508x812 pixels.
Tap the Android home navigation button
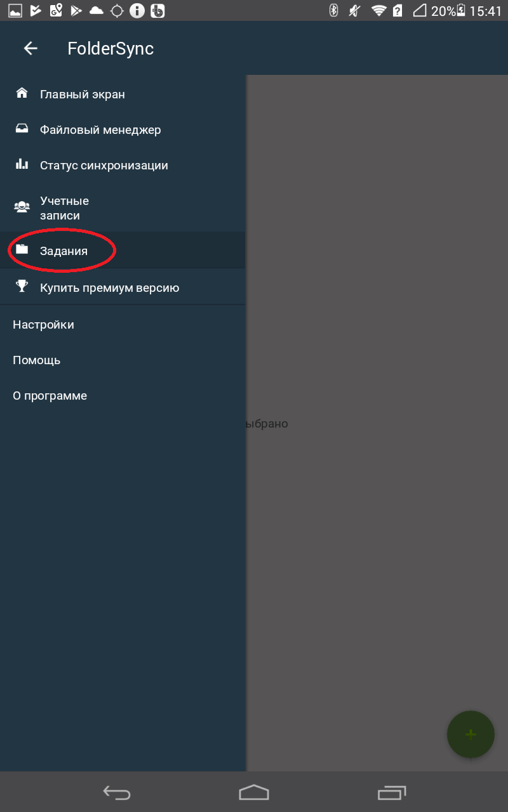click(x=254, y=792)
